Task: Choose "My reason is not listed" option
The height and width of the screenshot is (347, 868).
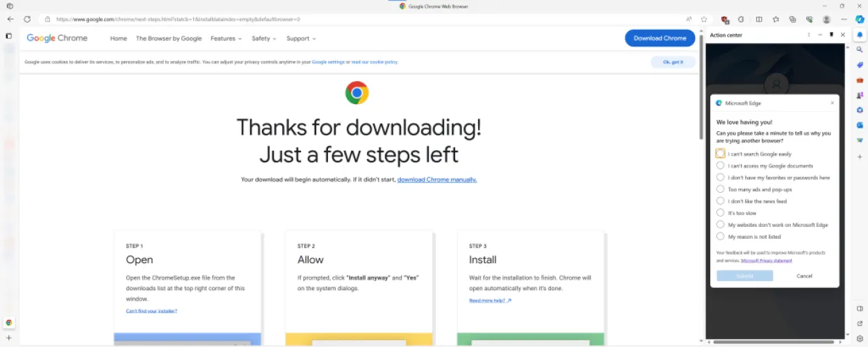Action: [x=721, y=237]
